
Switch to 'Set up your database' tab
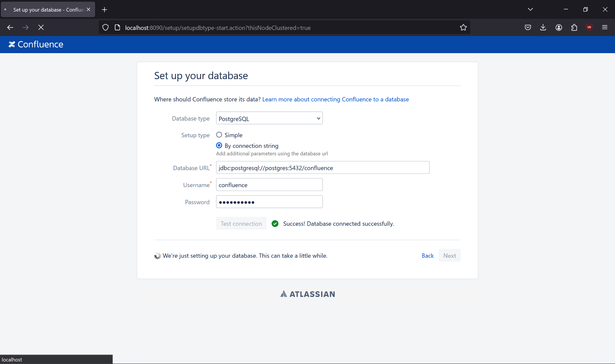[x=48, y=10]
